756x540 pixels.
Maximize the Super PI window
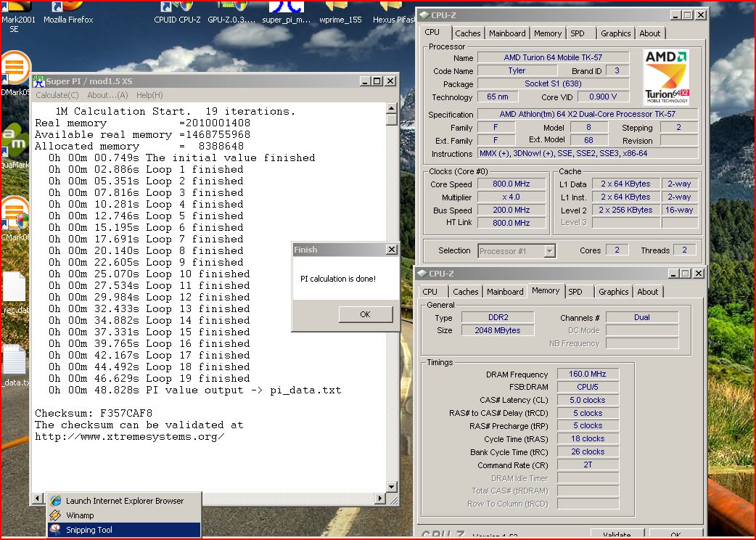tap(377, 81)
